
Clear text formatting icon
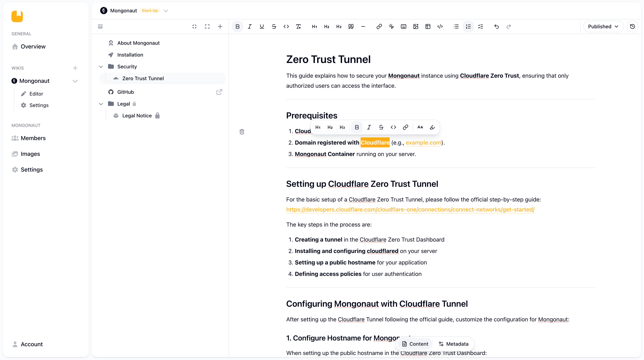(299, 26)
